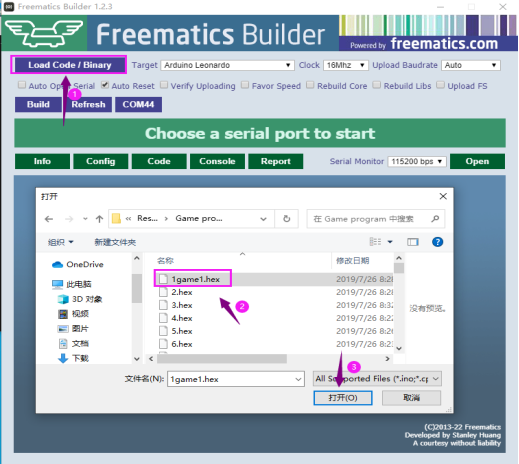This screenshot has height=464, width=519.
Task: Expand the Upload Baudrate dropdown
Action: 471,65
